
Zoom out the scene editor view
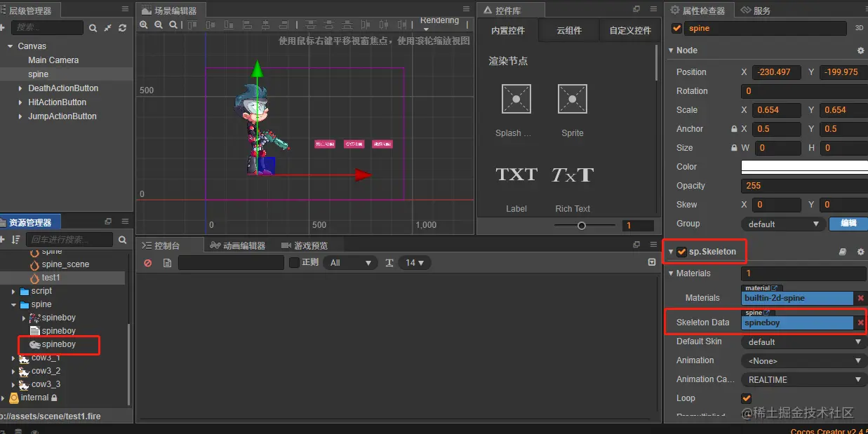point(159,25)
